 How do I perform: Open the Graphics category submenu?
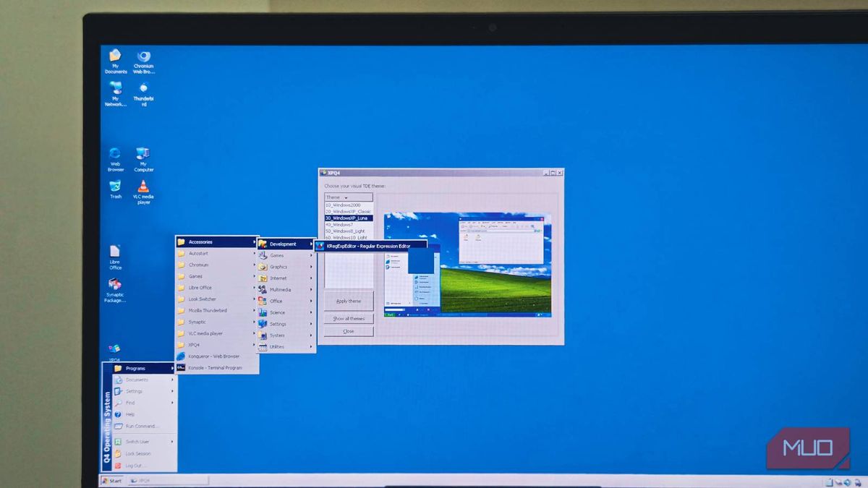coord(286,267)
